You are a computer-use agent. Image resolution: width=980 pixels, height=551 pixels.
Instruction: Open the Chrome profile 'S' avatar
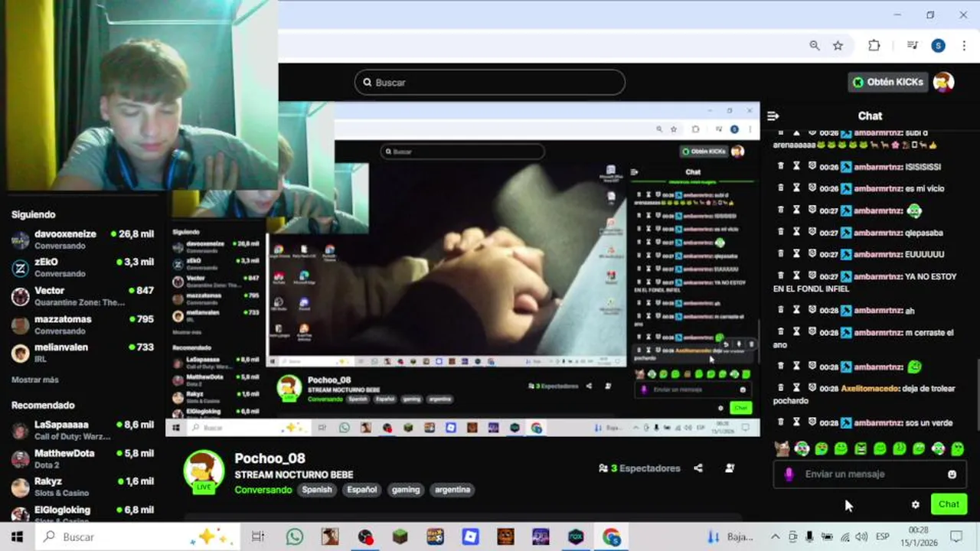(x=938, y=45)
